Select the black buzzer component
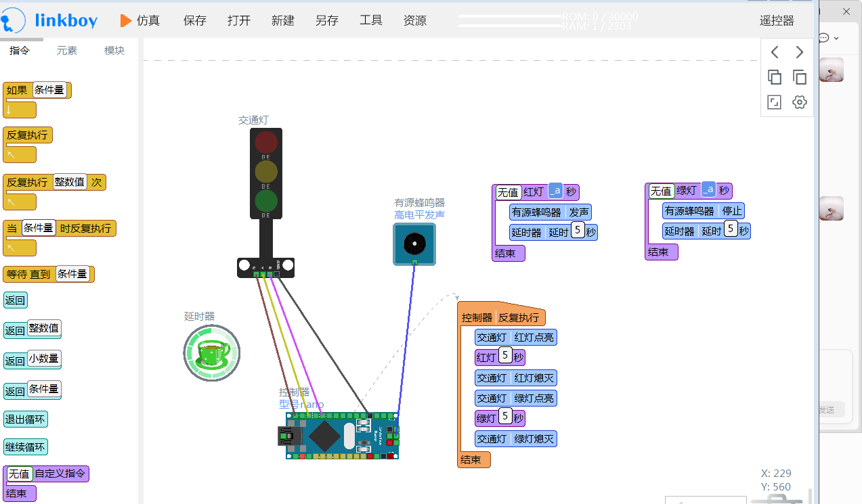Screen dimensions: 862x504 [414, 244]
